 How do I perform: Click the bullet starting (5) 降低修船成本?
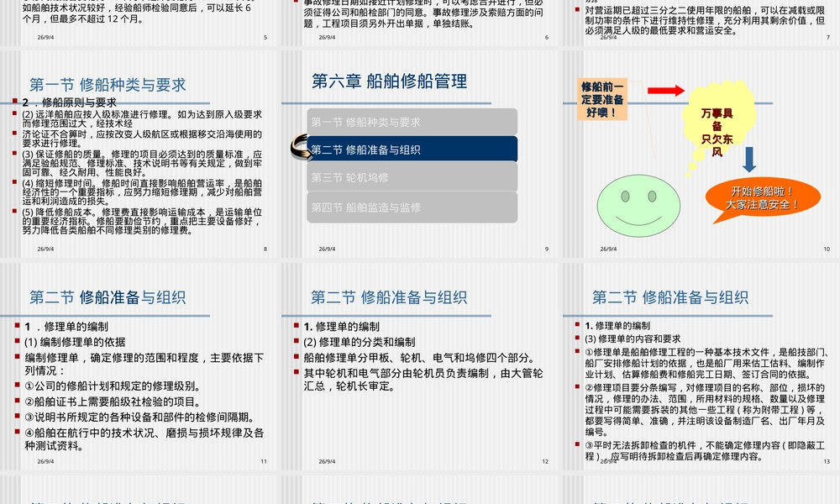click(142, 221)
